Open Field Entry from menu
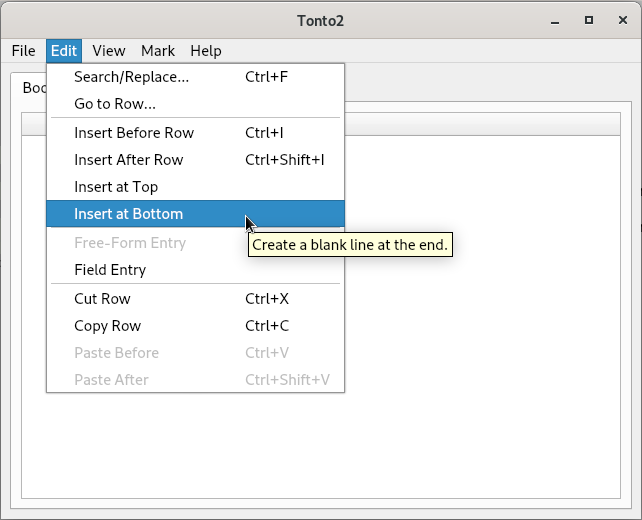The width and height of the screenshot is (642, 520). pyautogui.click(x=110, y=270)
